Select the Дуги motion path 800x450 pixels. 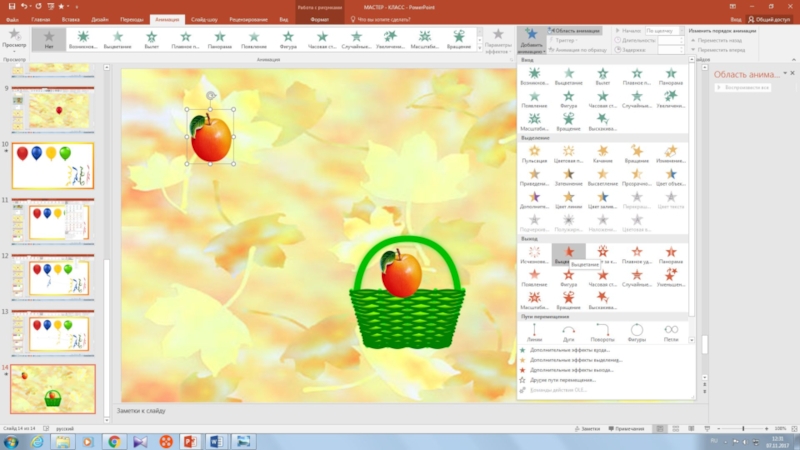tap(568, 332)
